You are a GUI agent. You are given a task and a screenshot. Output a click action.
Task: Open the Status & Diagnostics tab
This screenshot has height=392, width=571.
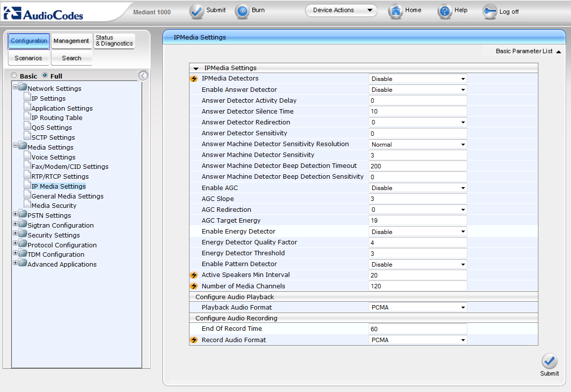click(114, 41)
